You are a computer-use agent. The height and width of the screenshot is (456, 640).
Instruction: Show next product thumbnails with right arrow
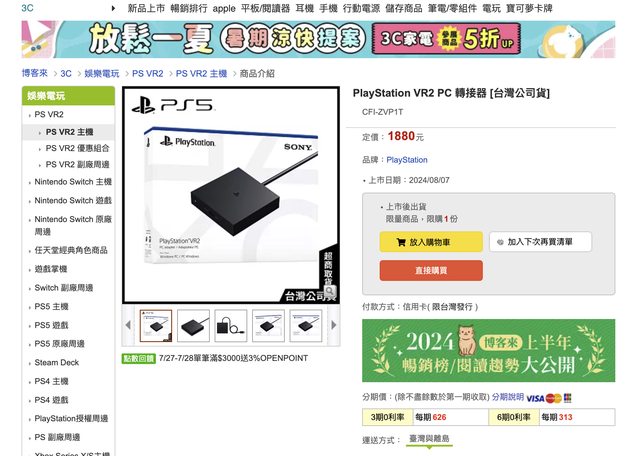coord(334,325)
